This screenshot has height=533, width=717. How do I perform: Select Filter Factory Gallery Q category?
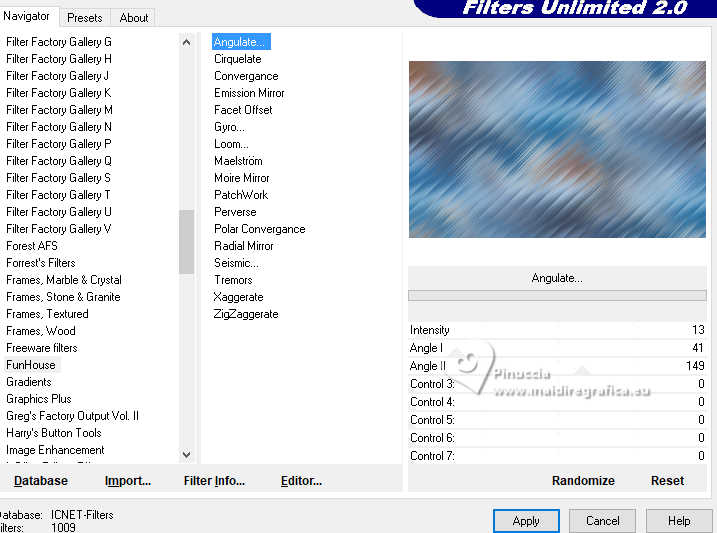point(59,161)
